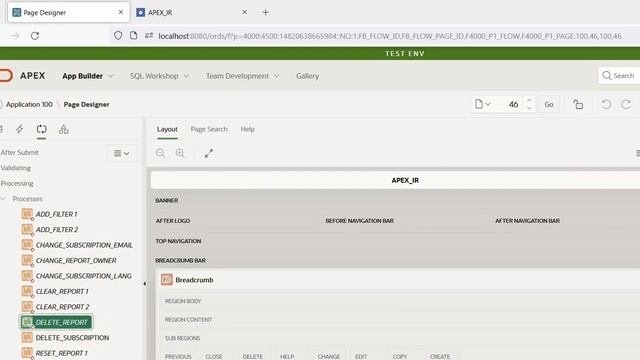Close the APEX_IR browser tab
Screen dimensions: 640x360
[x=244, y=12]
